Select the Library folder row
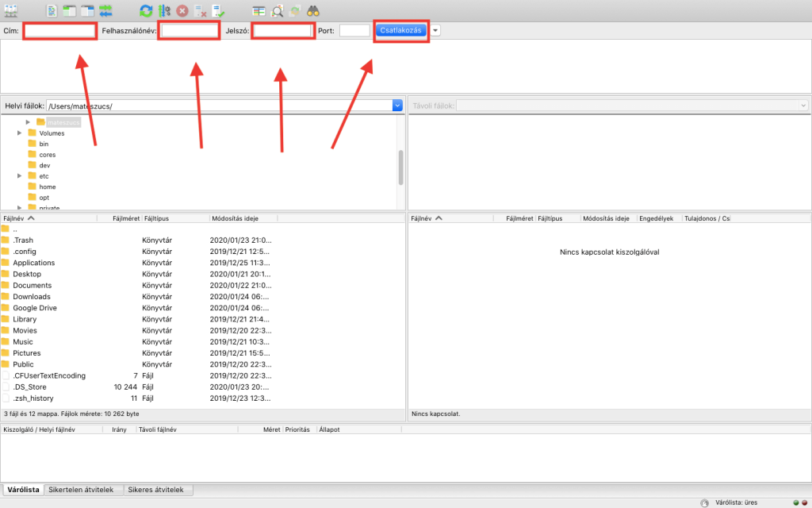812x508 pixels. tap(203, 319)
